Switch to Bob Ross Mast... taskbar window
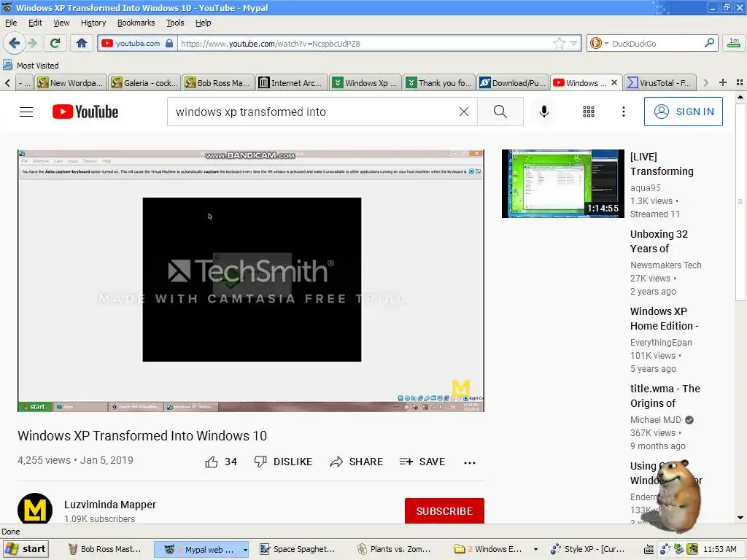 (106, 549)
